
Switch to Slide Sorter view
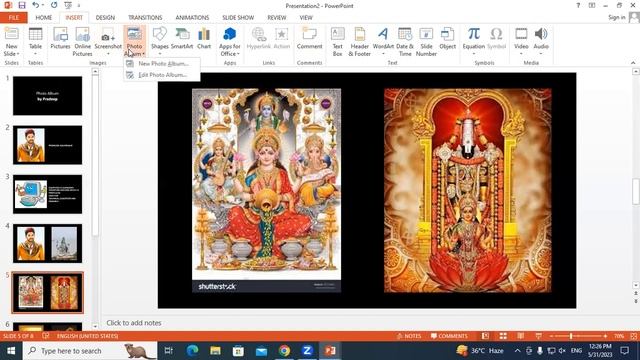(x=503, y=336)
